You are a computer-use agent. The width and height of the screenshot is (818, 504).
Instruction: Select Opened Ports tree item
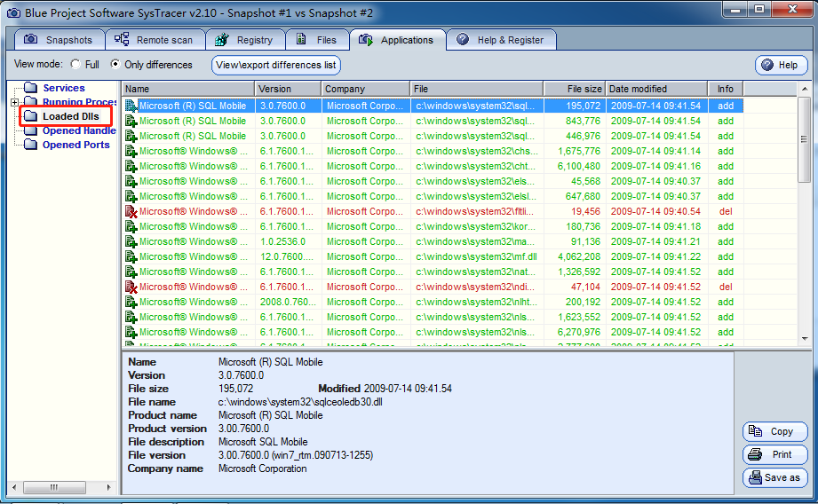(x=76, y=145)
